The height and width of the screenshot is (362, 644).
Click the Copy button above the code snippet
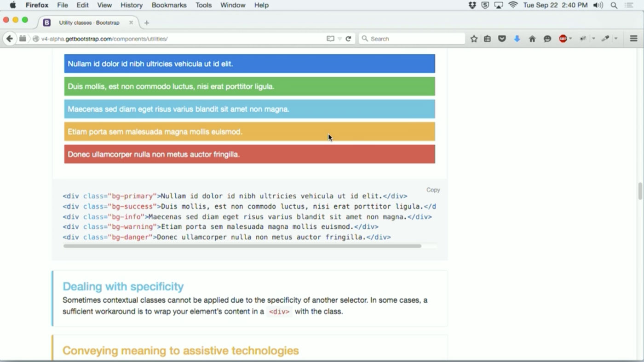[x=432, y=190]
